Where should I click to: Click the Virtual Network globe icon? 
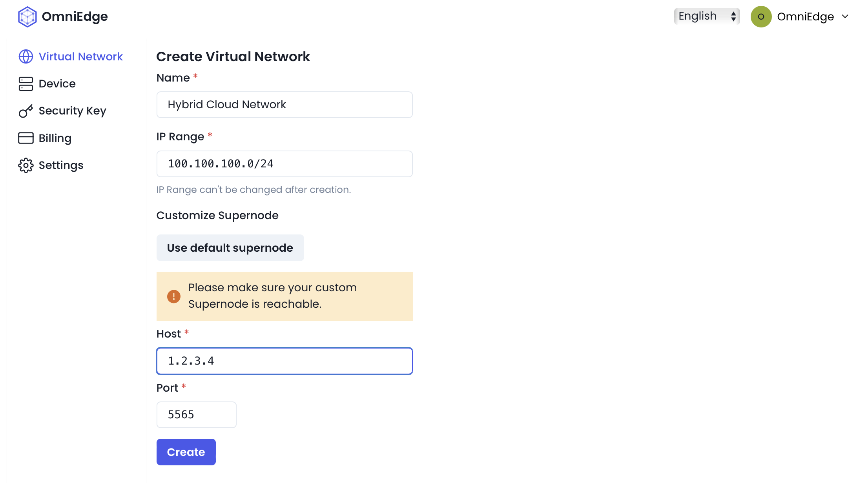[x=26, y=56]
